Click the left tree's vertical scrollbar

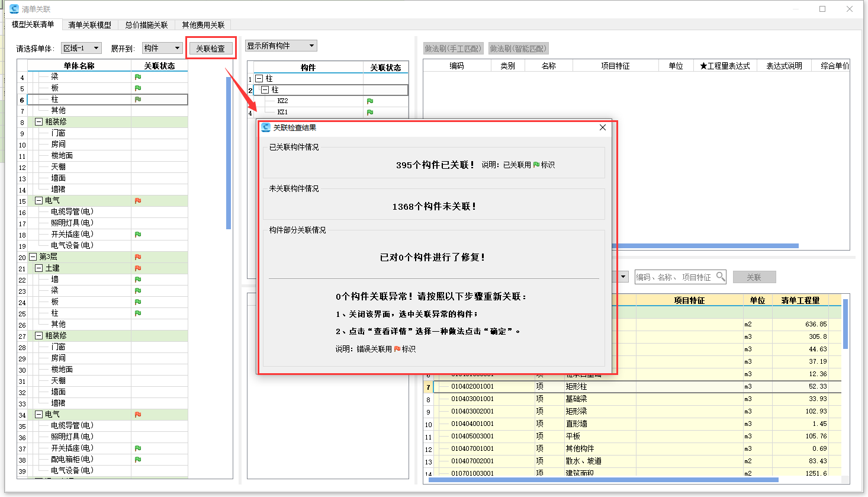(229, 153)
